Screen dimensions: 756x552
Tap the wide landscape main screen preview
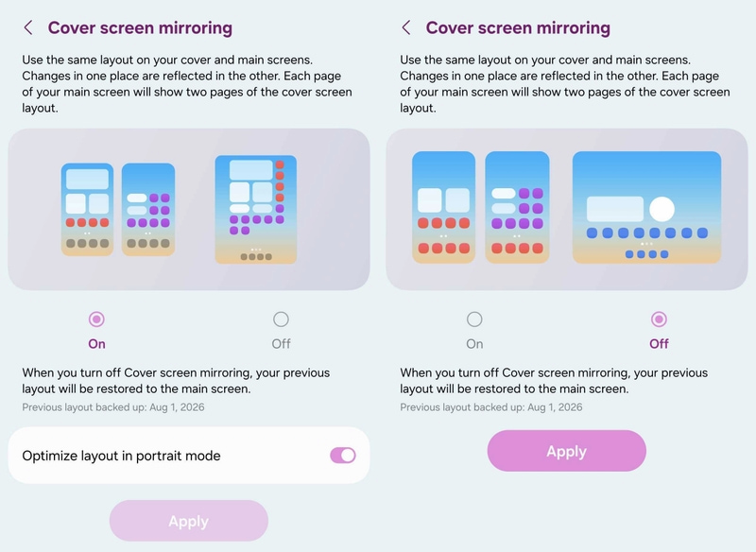(646, 207)
